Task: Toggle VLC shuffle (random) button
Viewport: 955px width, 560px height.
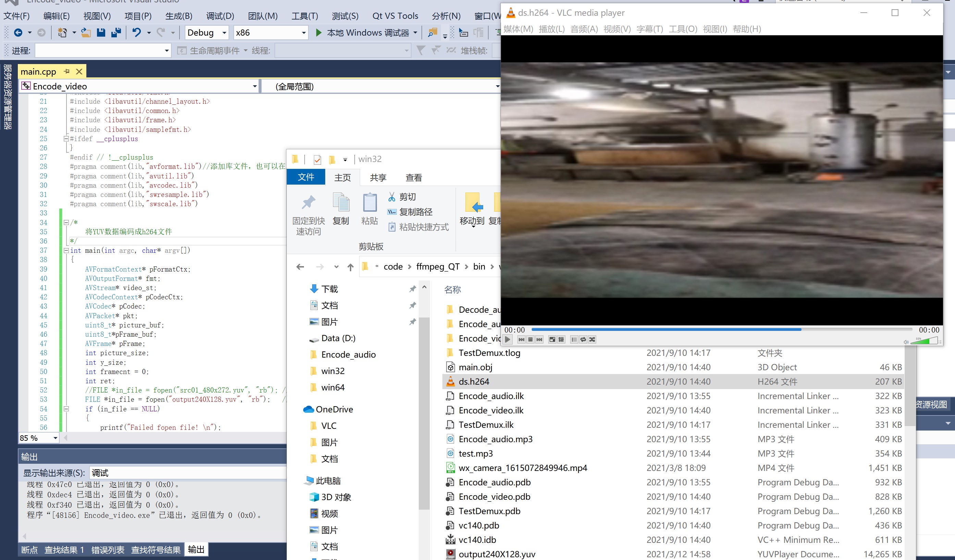Action: click(592, 339)
